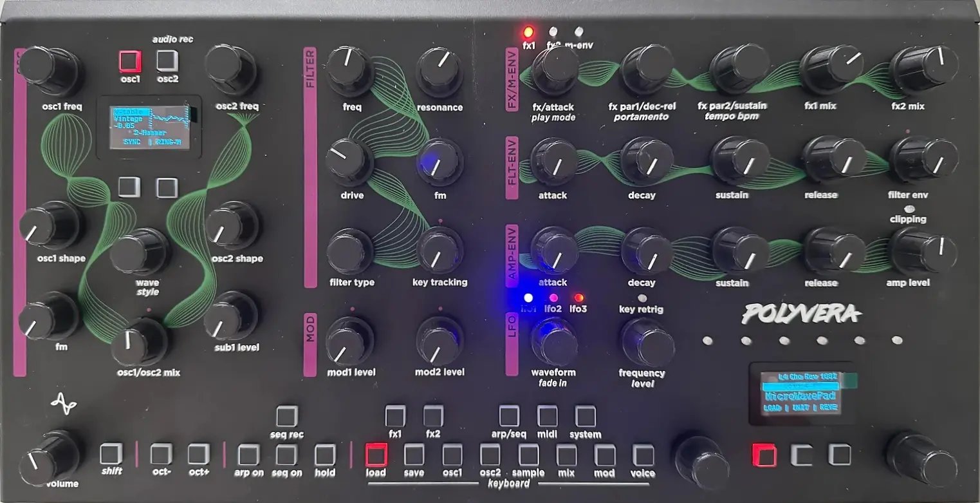Click the MicroWavePad patch name
The width and height of the screenshot is (980, 503).
[x=801, y=397]
